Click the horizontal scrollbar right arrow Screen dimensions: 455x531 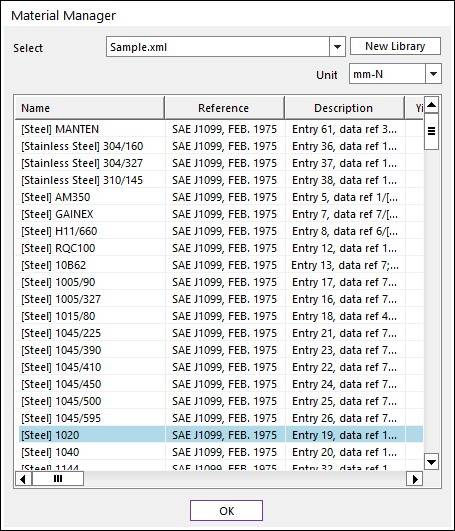415,479
